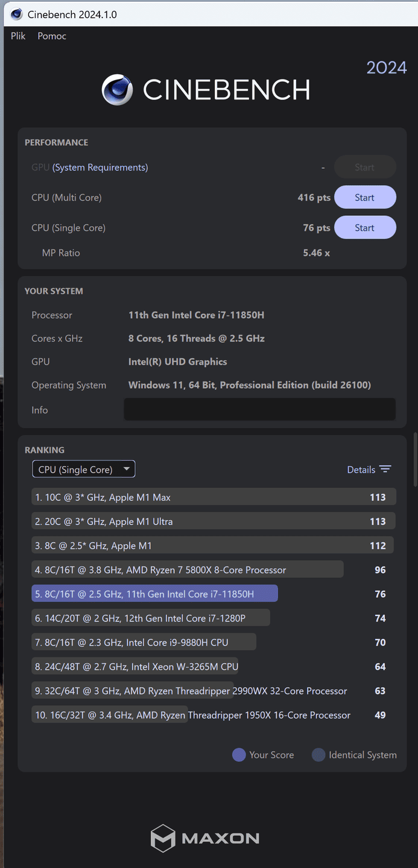The height and width of the screenshot is (868, 418).
Task: Click the Intel(R) UHD Graphics value
Action: coord(178,362)
